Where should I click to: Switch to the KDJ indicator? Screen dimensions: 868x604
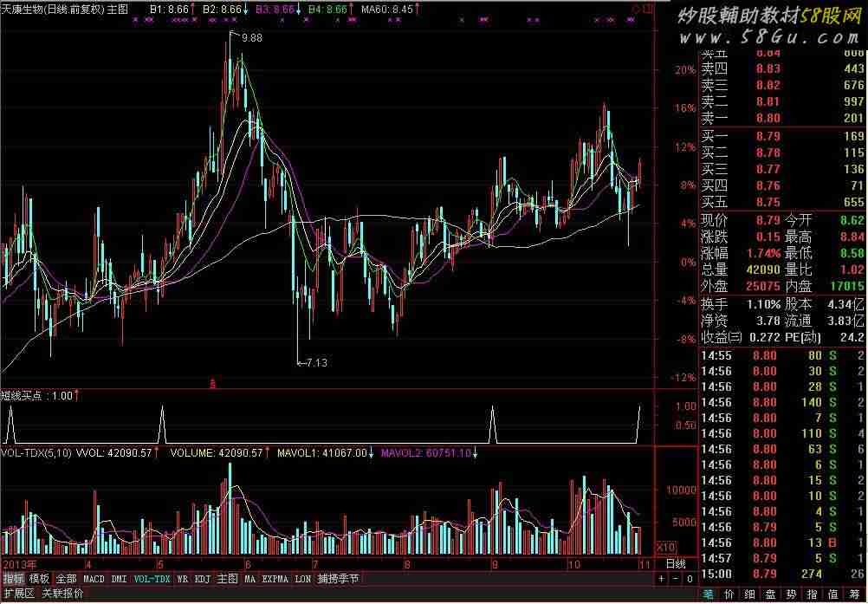point(203,579)
